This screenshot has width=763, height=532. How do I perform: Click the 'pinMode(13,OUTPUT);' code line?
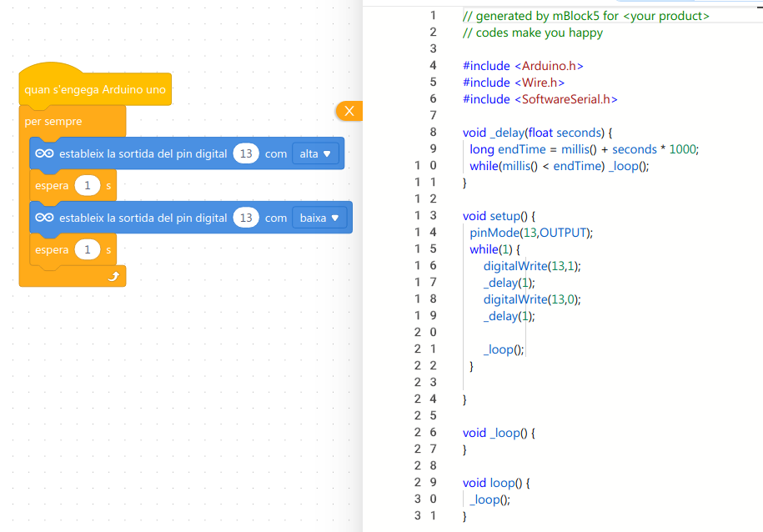tap(530, 233)
